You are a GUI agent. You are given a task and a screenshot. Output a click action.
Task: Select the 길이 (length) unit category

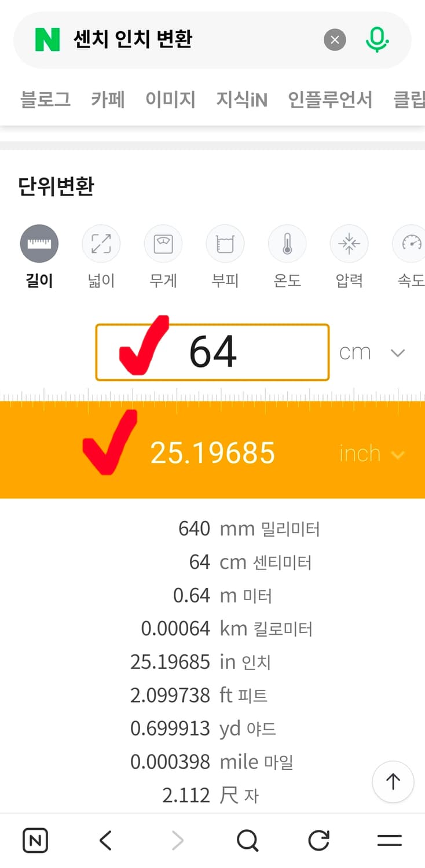coord(39,243)
